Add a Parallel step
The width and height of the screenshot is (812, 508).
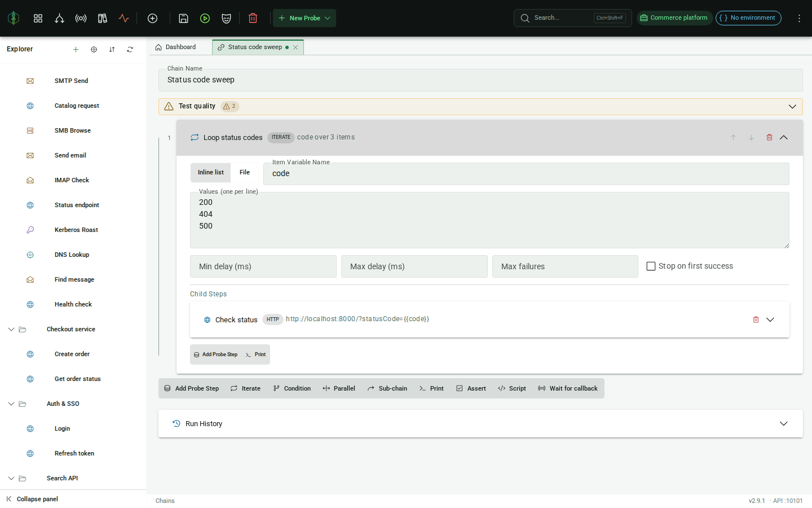338,388
